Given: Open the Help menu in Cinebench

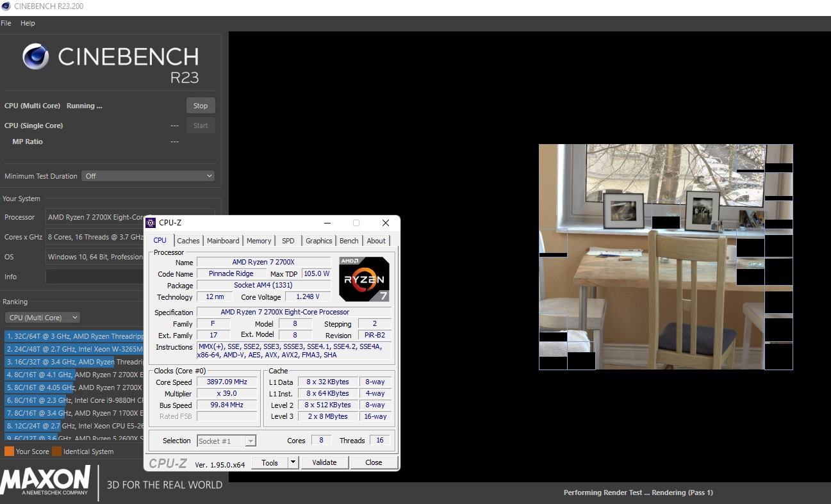Looking at the screenshot, I should tap(28, 23).
